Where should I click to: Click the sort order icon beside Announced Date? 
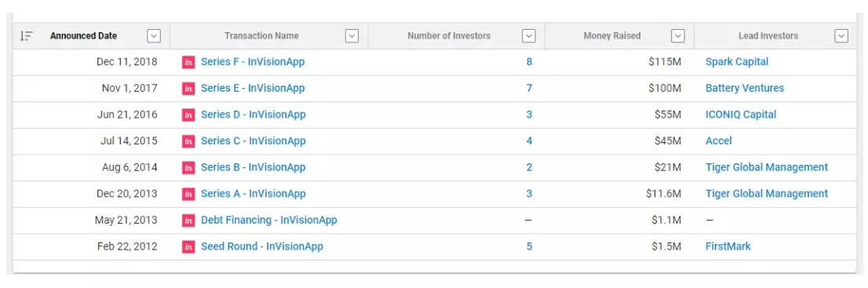(x=26, y=36)
